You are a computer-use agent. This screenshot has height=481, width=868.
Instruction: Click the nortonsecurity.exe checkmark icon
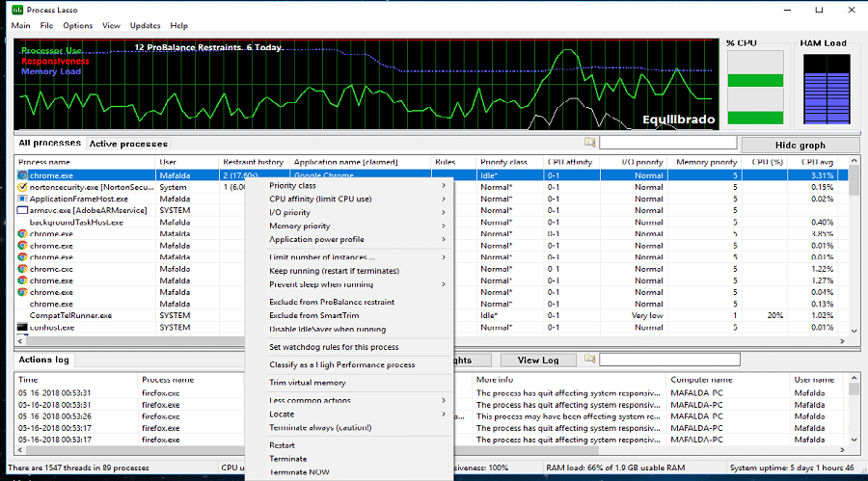click(x=22, y=187)
